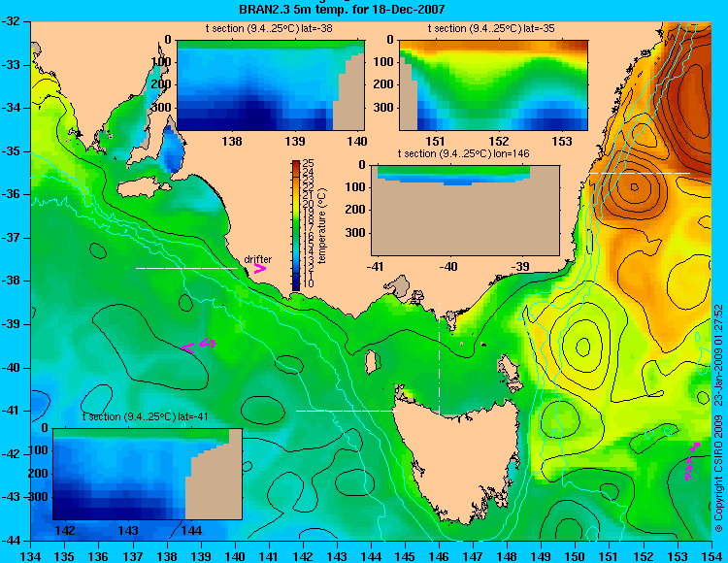Click the 138 tick label in the lat=-38 inset

[232, 141]
